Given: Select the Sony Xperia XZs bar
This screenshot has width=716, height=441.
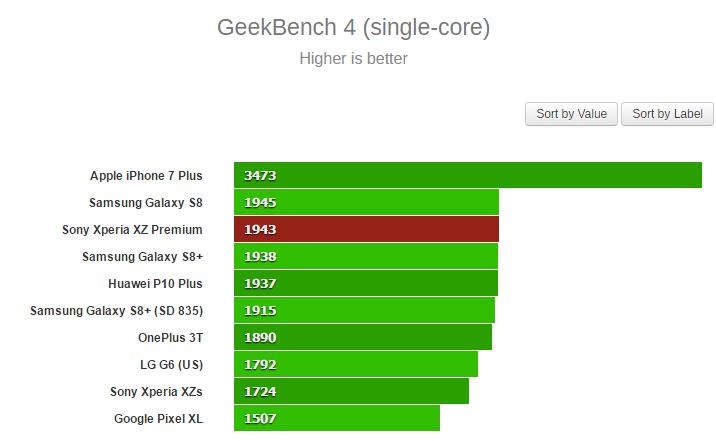Looking at the screenshot, I should pos(351,391).
